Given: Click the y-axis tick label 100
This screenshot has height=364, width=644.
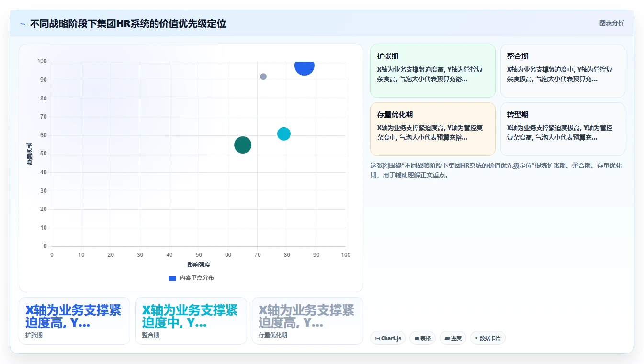Looking at the screenshot, I should 42,61.
